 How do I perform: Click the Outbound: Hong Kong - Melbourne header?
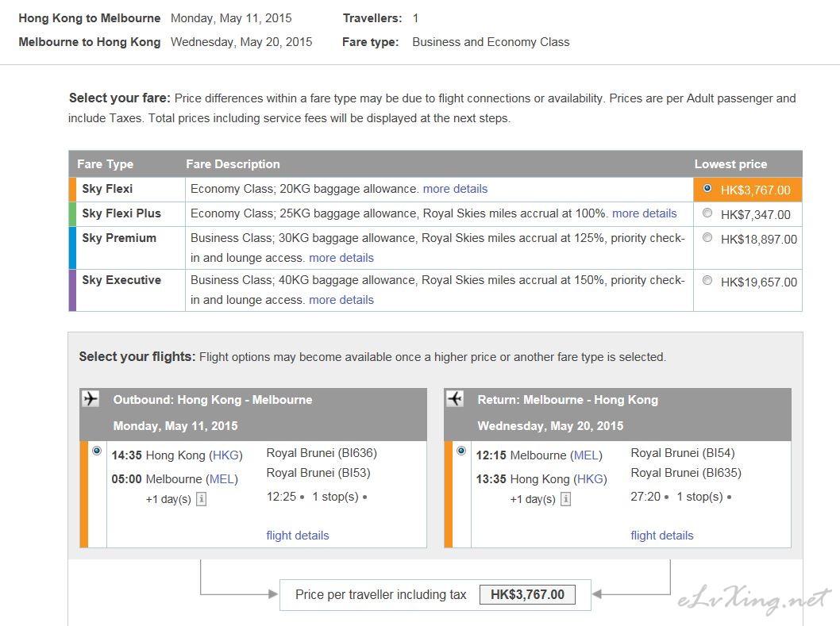tap(213, 400)
